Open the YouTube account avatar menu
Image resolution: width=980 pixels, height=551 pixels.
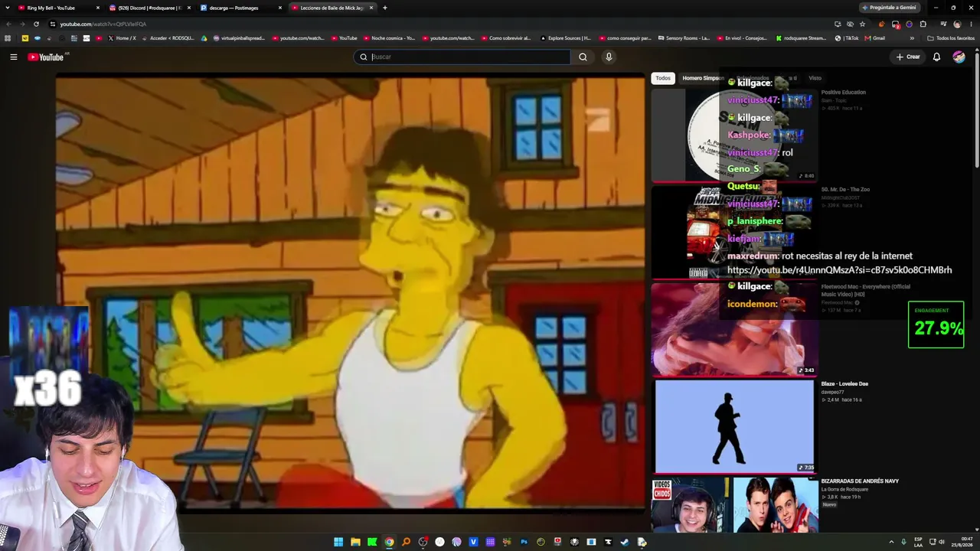pyautogui.click(x=959, y=57)
